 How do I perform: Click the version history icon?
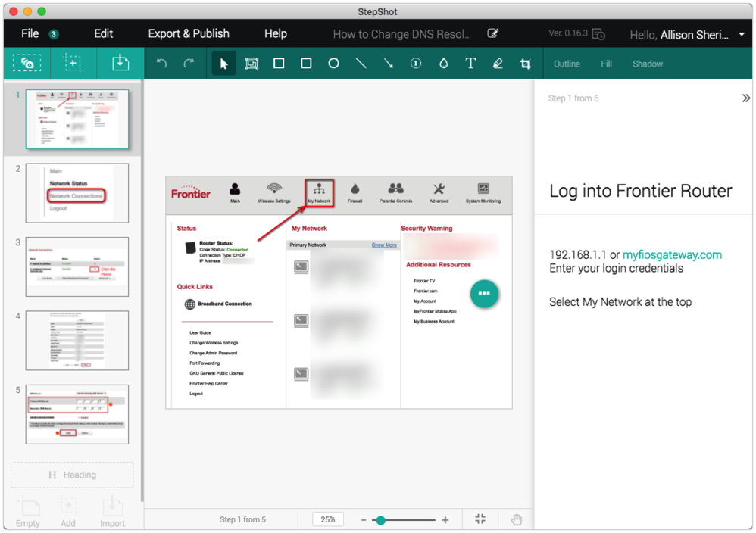pos(598,34)
